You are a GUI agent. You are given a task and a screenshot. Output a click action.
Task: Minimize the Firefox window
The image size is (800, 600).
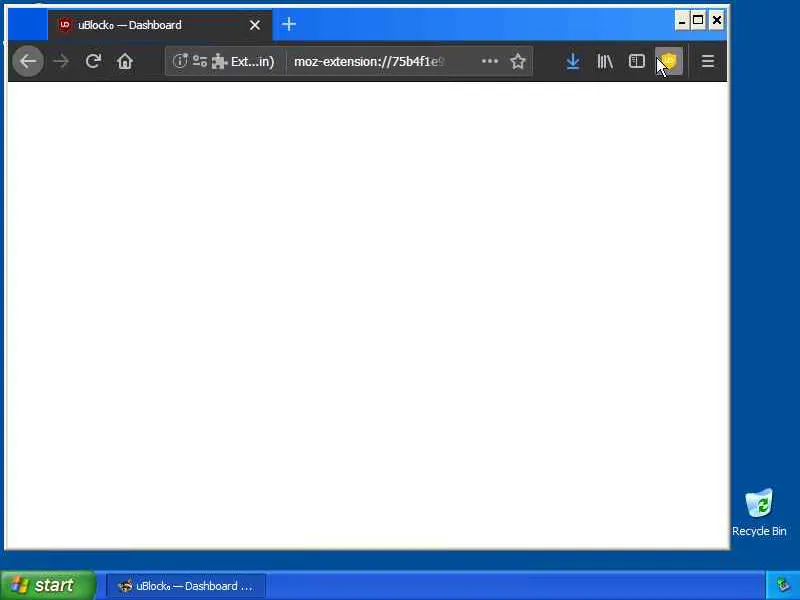682,20
